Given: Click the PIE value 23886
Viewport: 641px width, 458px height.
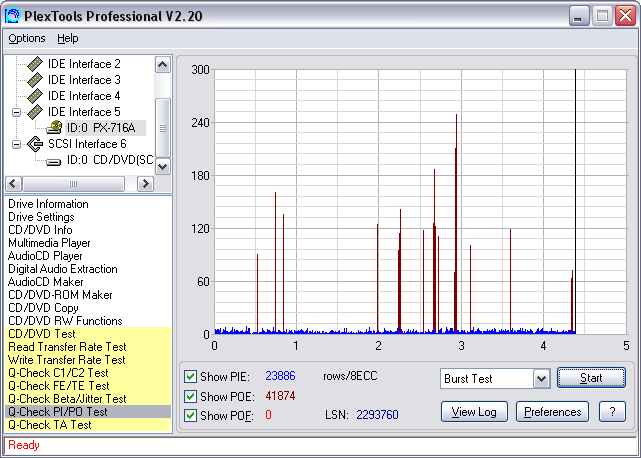Looking at the screenshot, I should coord(280,376).
